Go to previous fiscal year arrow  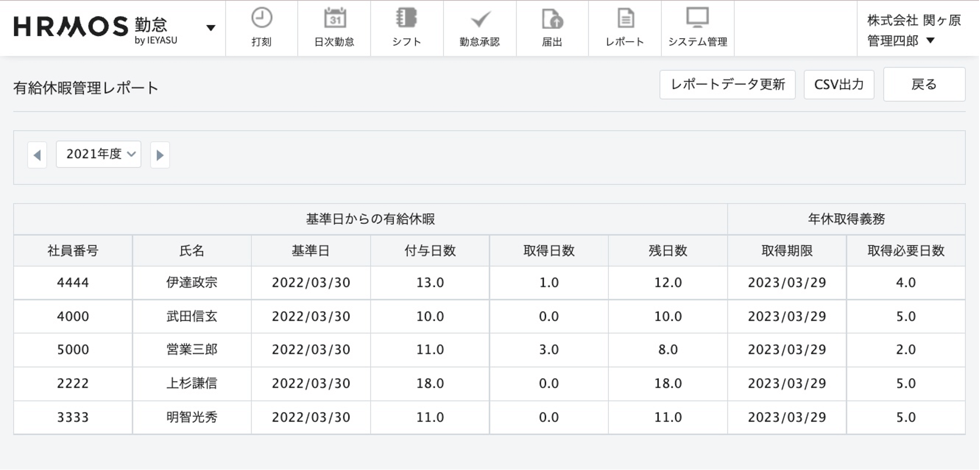pyautogui.click(x=37, y=155)
